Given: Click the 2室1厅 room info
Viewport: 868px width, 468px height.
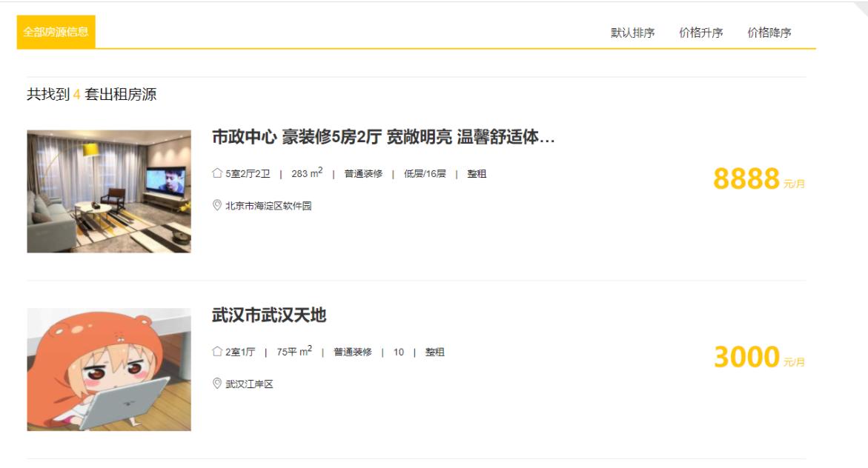Looking at the screenshot, I should [240, 352].
